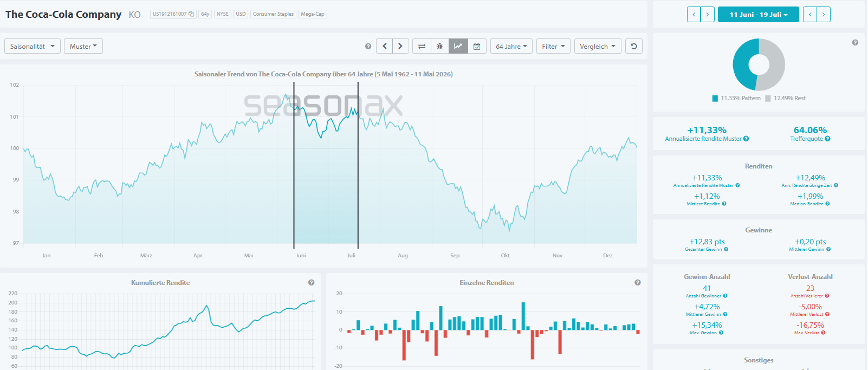Image resolution: width=868 pixels, height=370 pixels.
Task: Click help icon beside Median-Rendite
Action: [x=827, y=204]
